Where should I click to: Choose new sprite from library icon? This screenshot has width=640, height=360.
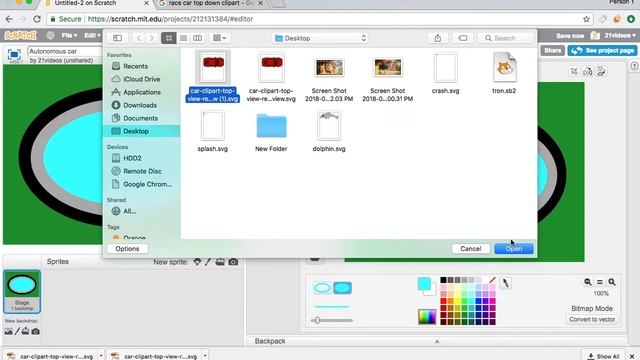click(197, 262)
